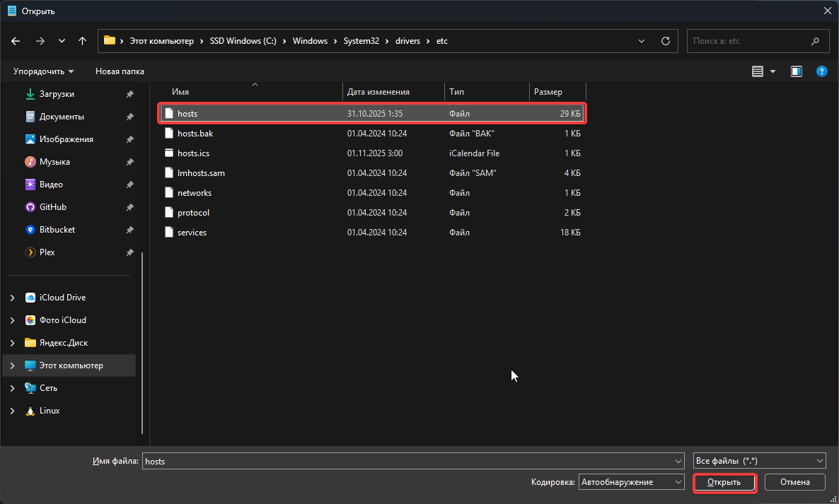Toggle the preview pane icon
Image resolution: width=839 pixels, height=504 pixels.
coord(797,71)
